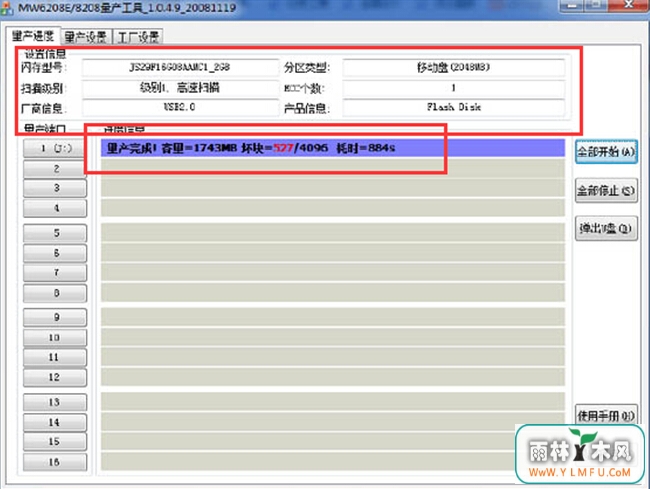
Task: Select port button 1 (J:)
Action: (55, 148)
